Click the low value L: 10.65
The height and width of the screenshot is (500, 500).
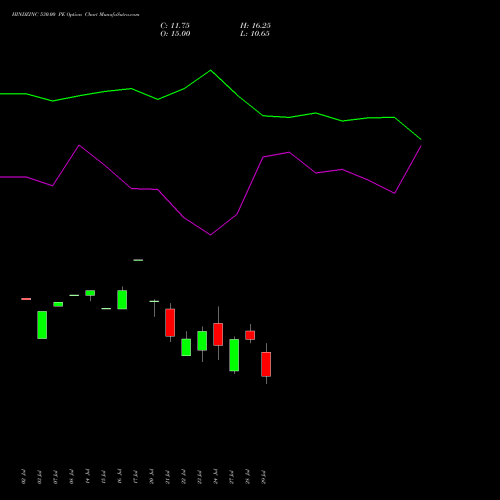pos(255,34)
